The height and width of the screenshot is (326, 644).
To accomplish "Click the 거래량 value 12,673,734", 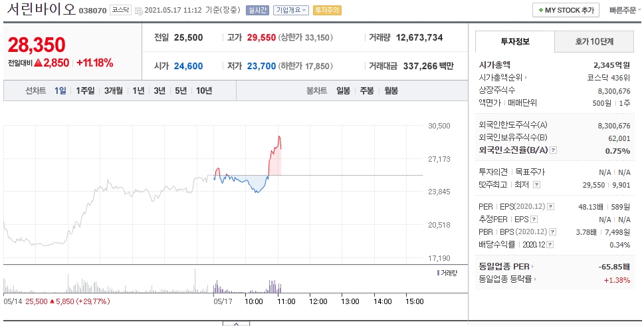I will pos(419,38).
